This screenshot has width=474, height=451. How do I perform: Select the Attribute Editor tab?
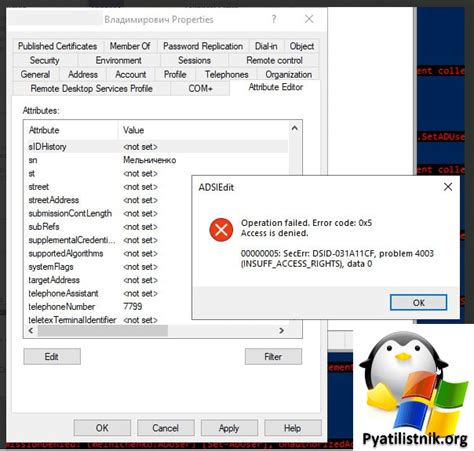pyautogui.click(x=275, y=87)
